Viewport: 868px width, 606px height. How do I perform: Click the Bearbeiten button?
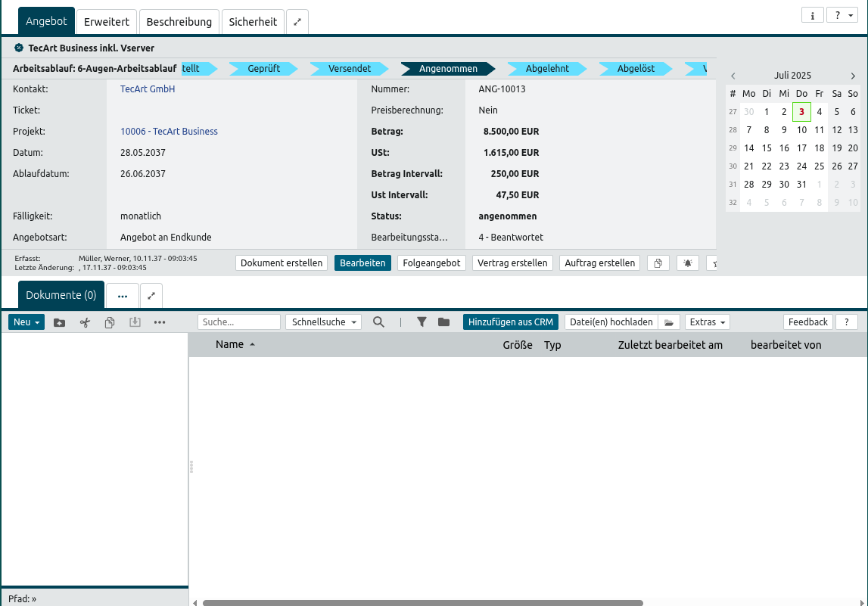tap(362, 263)
